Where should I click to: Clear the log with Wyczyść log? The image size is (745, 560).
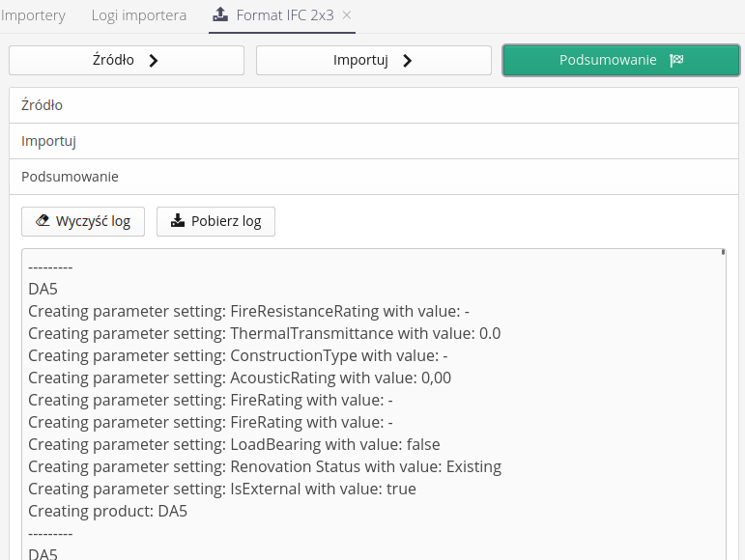[x=83, y=221]
